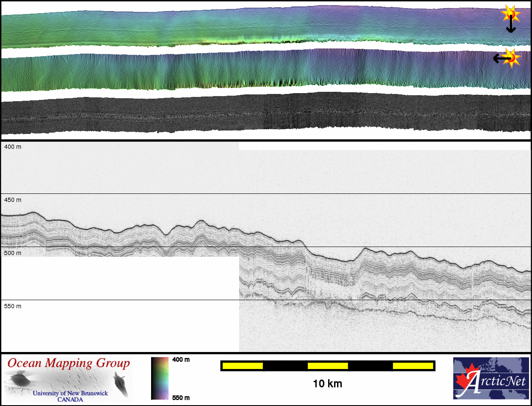Select the University of New Brunswick text
This screenshot has width=532, height=406.
point(70,393)
